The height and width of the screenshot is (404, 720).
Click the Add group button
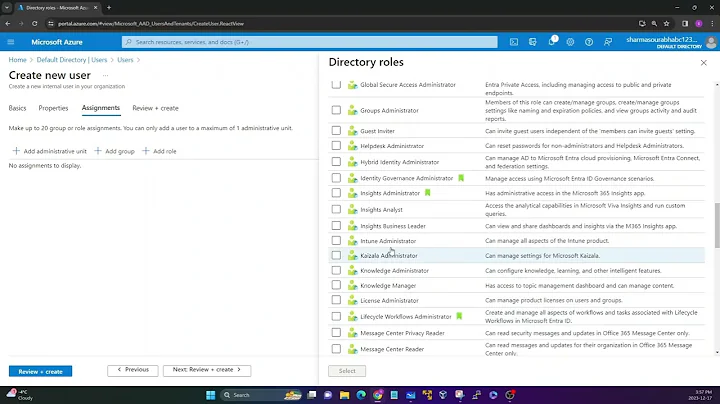point(114,151)
